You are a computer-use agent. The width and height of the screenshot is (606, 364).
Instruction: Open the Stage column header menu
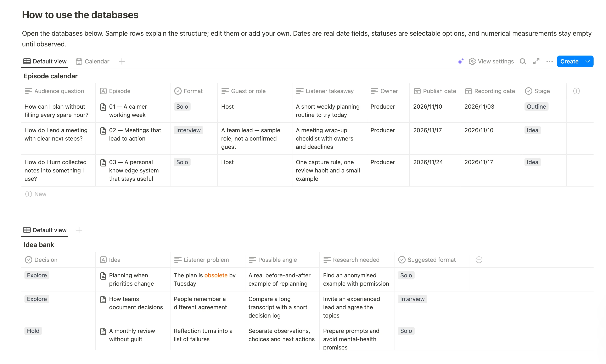[543, 91]
